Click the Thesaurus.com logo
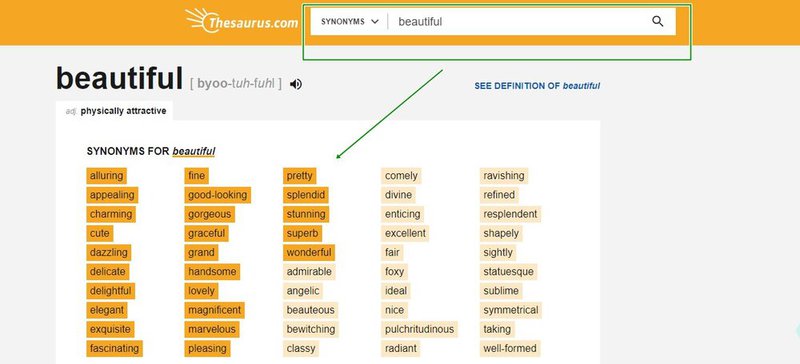Viewport: 800px width, 364px height. pos(242,21)
